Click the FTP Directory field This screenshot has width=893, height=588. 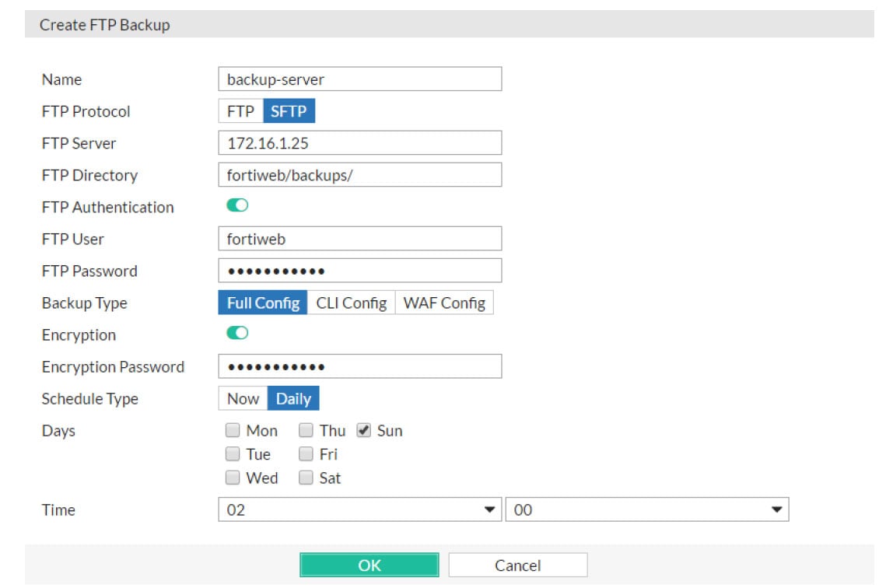click(359, 174)
